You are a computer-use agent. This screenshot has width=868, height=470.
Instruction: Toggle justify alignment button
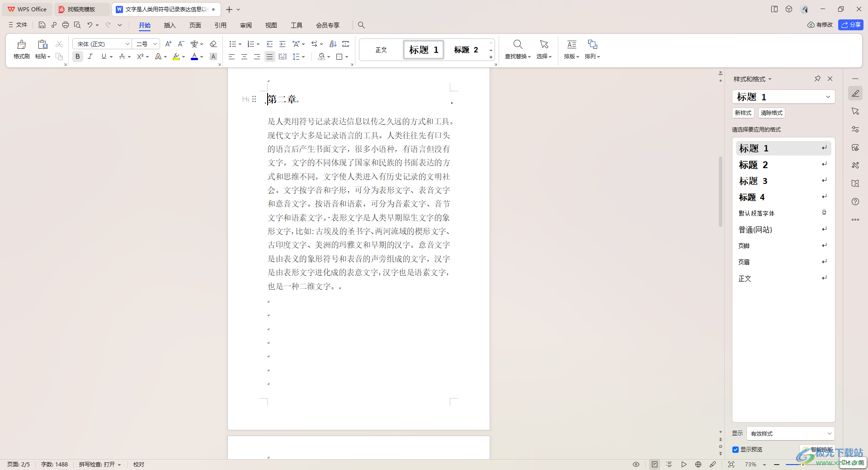click(269, 56)
